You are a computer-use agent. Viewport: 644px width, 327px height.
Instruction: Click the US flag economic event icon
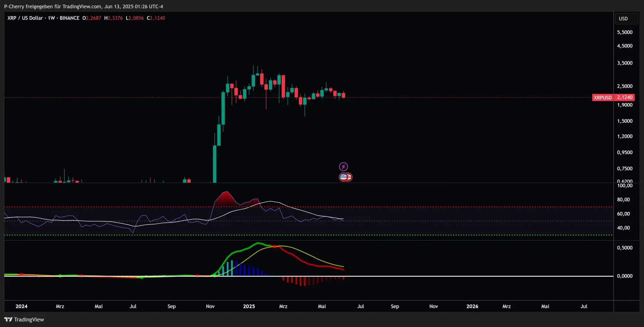point(344,177)
